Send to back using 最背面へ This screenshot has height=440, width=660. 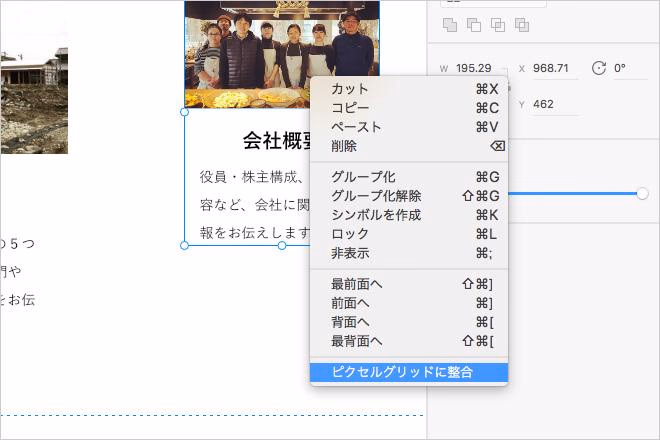pyautogui.click(x=357, y=341)
